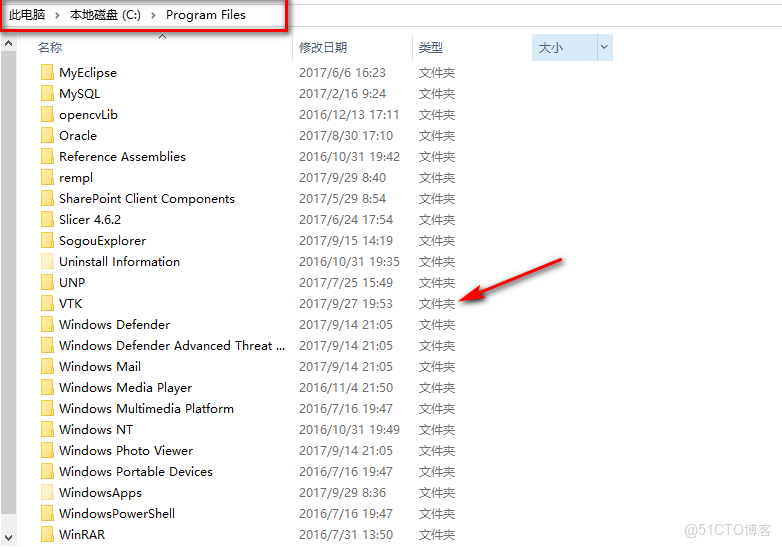Sort by the 大小 column header
Image resolution: width=782 pixels, height=547 pixels.
click(x=551, y=47)
